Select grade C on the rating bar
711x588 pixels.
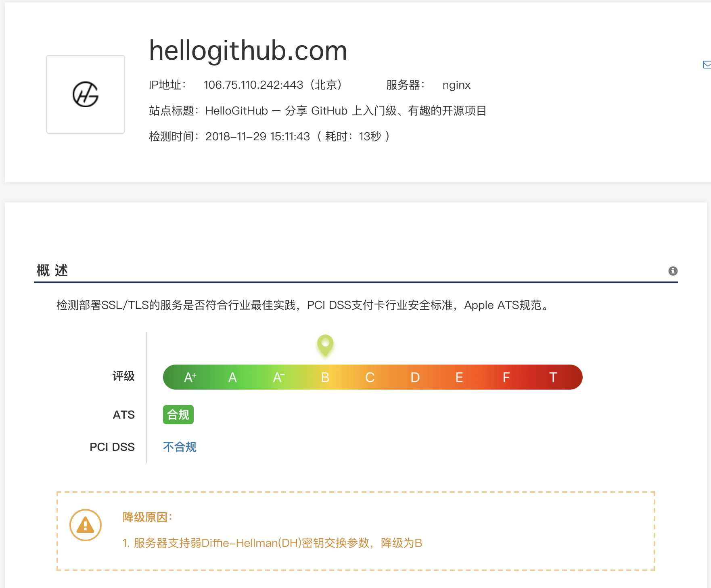point(370,377)
